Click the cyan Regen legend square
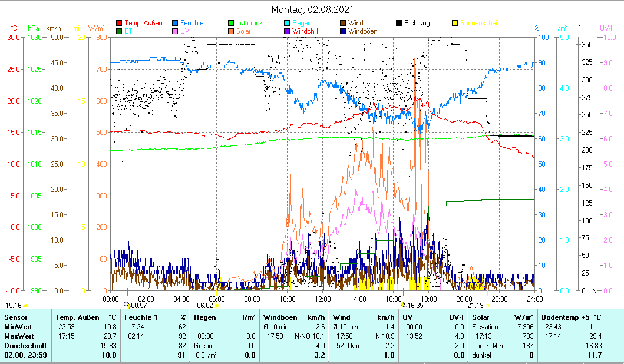 288,24
